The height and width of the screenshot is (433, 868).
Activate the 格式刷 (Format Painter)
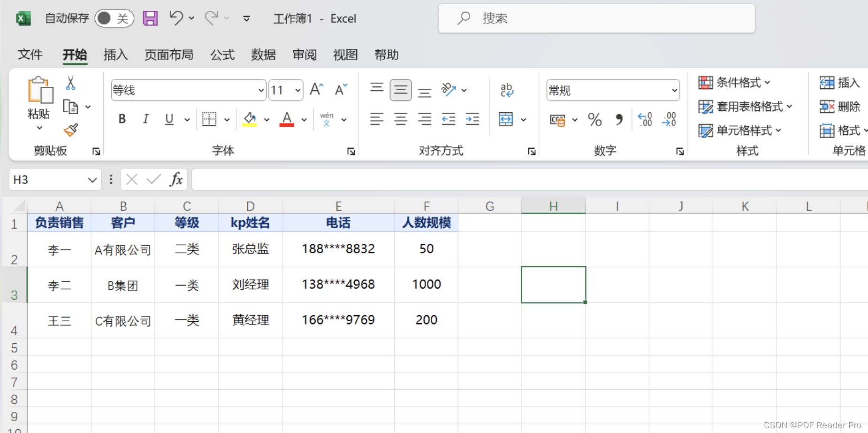pyautogui.click(x=70, y=130)
